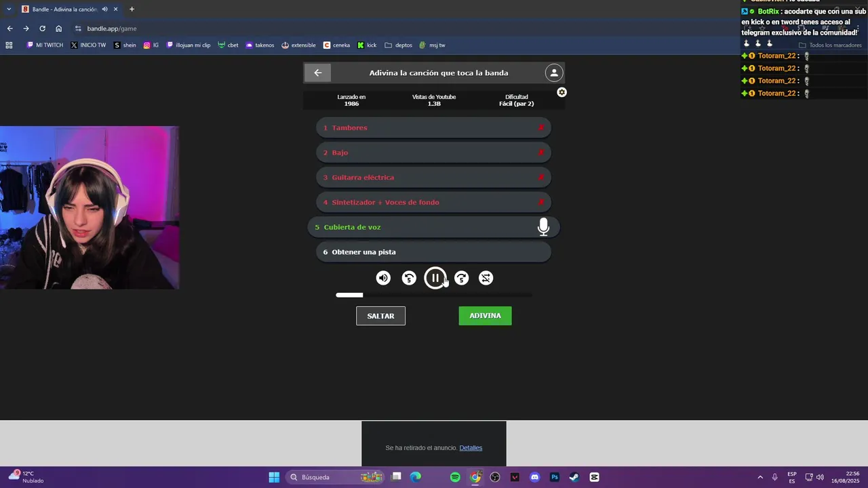
Task: Open takenos bookmark
Action: pos(260,45)
